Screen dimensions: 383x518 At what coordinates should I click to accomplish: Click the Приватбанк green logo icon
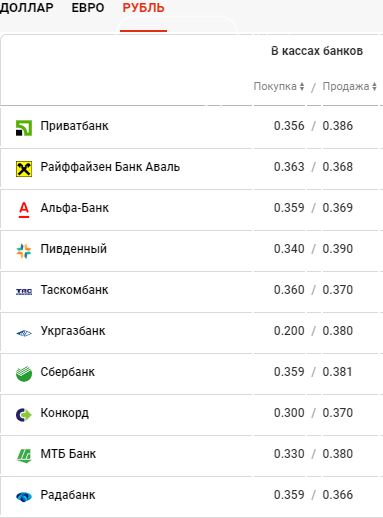(x=24, y=128)
